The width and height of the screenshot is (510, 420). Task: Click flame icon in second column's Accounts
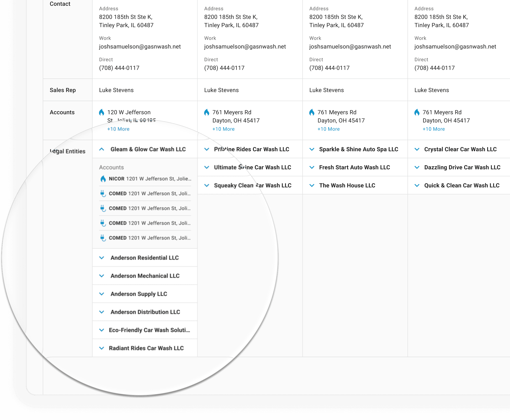(x=206, y=113)
